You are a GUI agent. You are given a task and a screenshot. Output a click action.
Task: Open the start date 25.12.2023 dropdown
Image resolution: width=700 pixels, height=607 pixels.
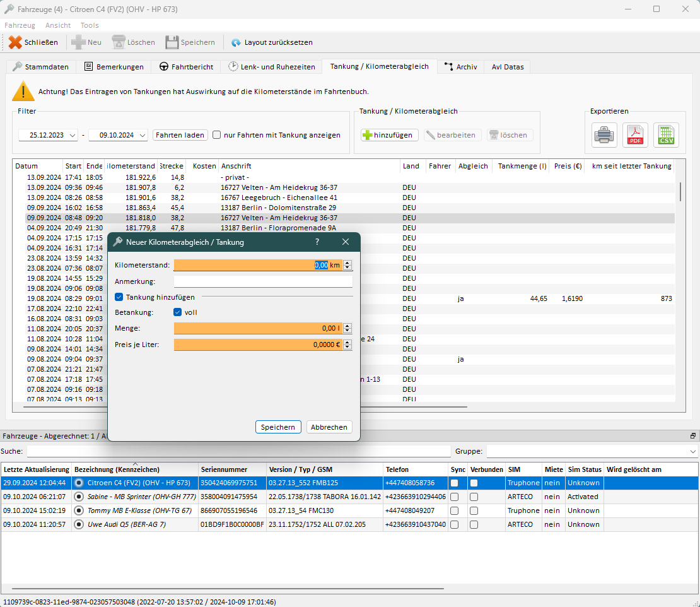coord(73,135)
